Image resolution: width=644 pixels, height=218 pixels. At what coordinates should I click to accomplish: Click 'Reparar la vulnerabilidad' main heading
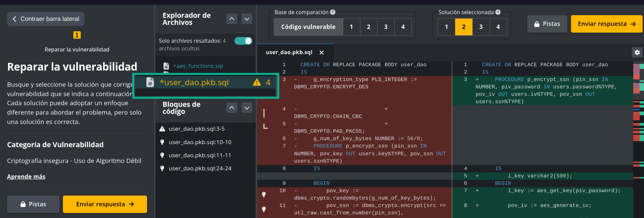coord(72,67)
